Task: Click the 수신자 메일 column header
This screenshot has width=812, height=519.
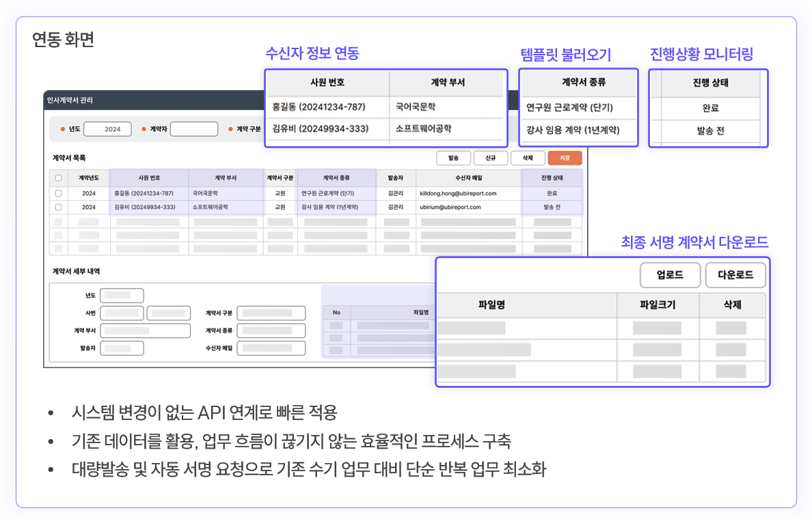Action: pos(469,178)
